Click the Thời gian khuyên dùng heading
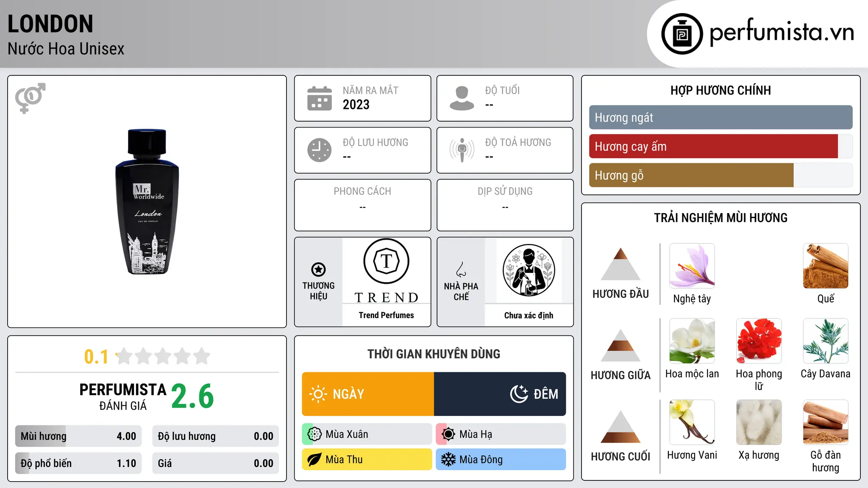 tap(434, 354)
